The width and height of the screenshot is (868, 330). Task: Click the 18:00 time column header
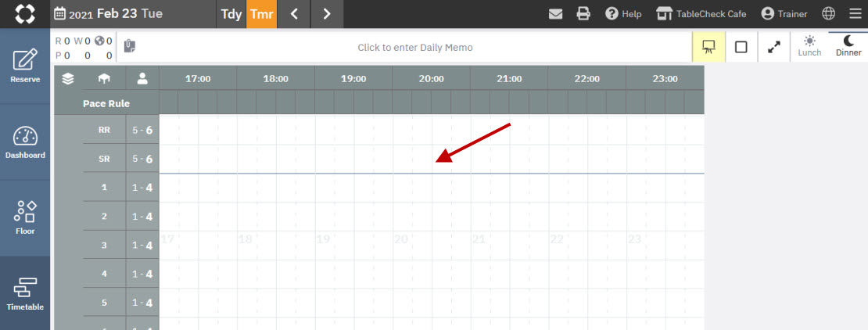click(276, 79)
